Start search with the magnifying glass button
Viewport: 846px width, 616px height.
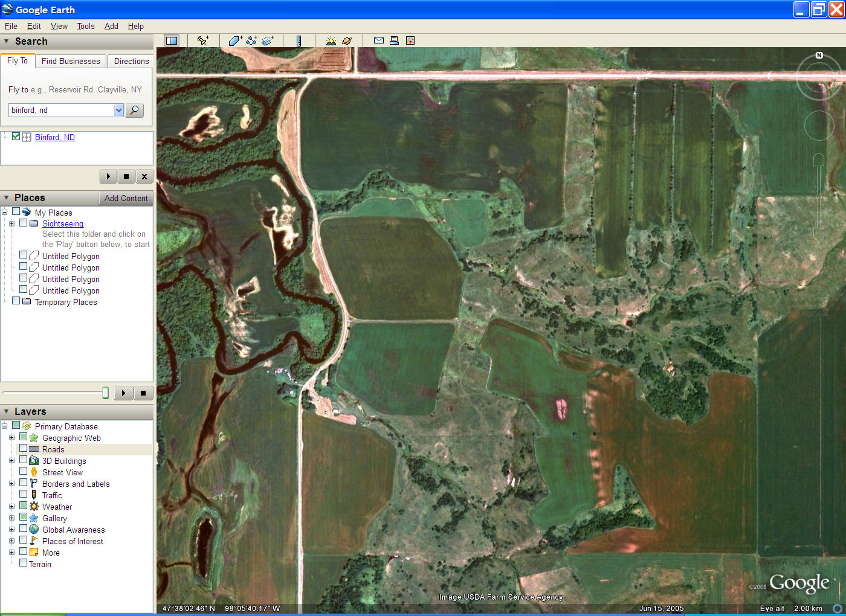click(x=135, y=110)
